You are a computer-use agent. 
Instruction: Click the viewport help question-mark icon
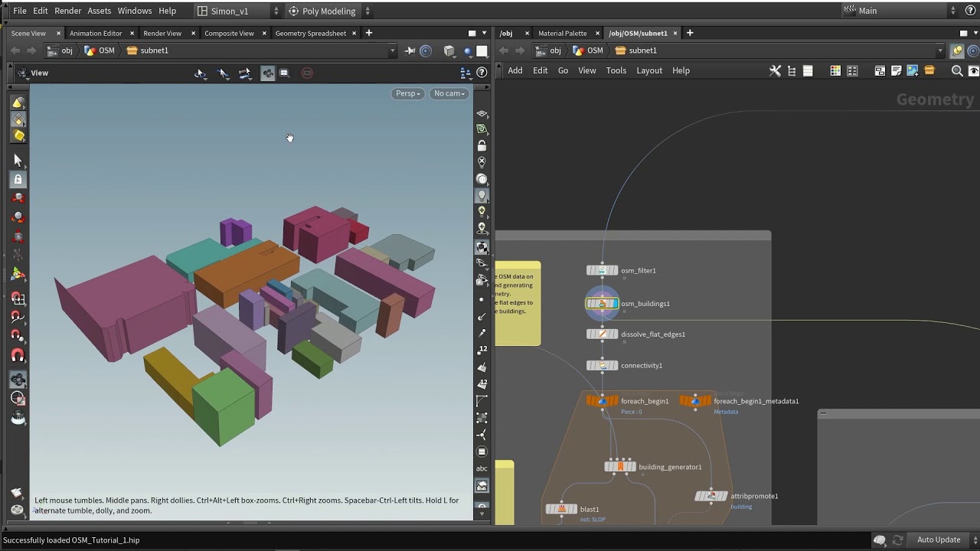click(482, 73)
